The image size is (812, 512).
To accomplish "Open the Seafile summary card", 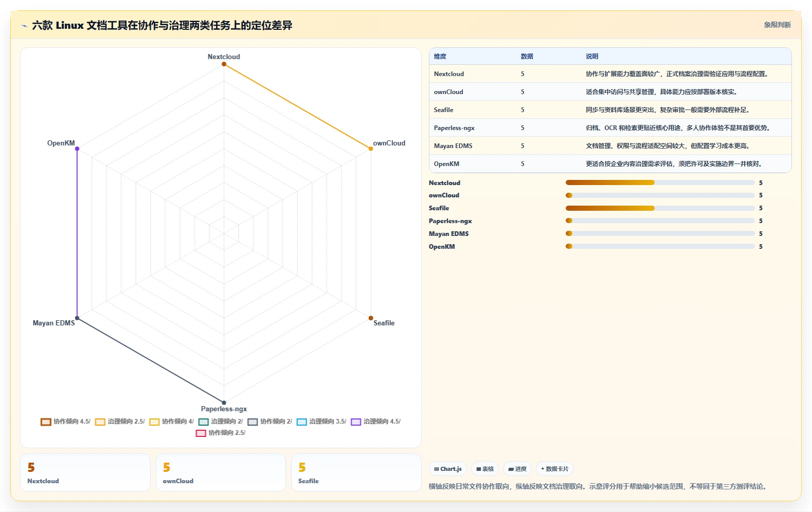I will [356, 472].
